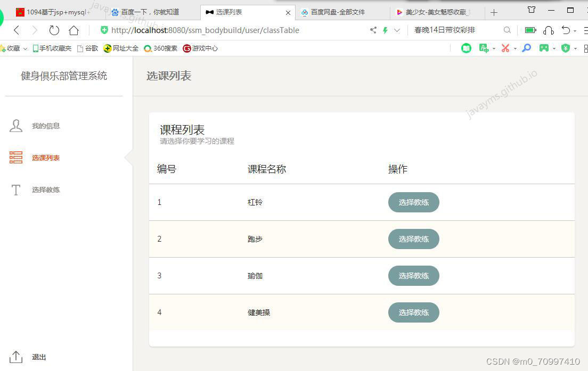
Task: Click the green circle extension icon
Action: pyautogui.click(x=466, y=48)
